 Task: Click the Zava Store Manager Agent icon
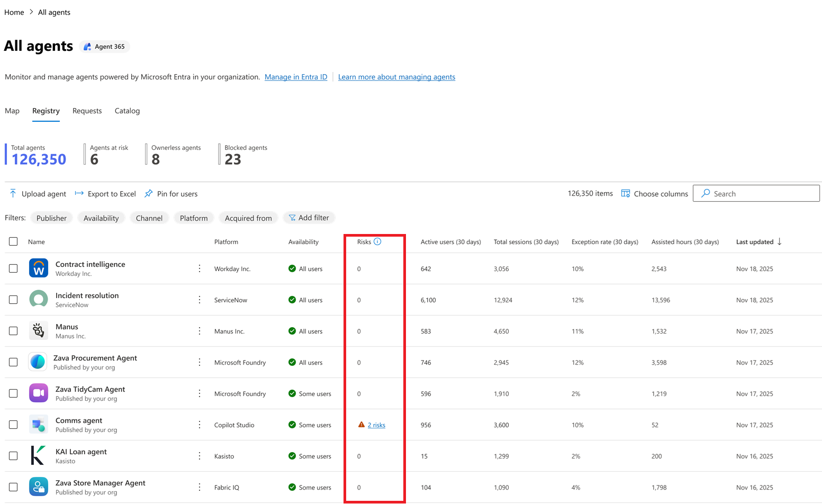point(38,487)
